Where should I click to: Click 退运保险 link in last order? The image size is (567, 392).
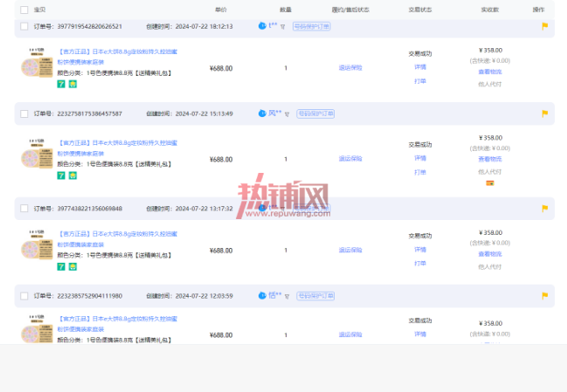[x=350, y=334]
